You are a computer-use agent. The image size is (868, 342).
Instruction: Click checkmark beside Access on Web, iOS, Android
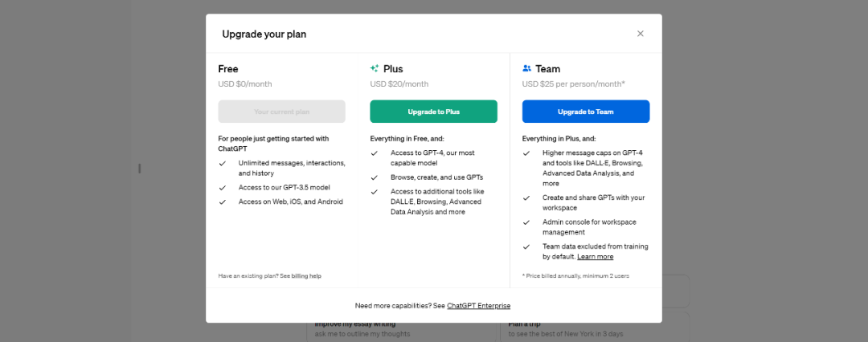[223, 202]
